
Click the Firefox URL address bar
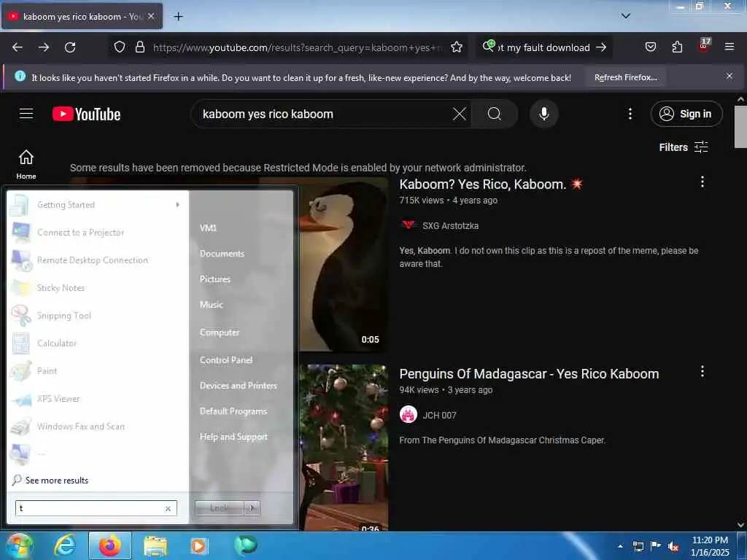coord(298,47)
